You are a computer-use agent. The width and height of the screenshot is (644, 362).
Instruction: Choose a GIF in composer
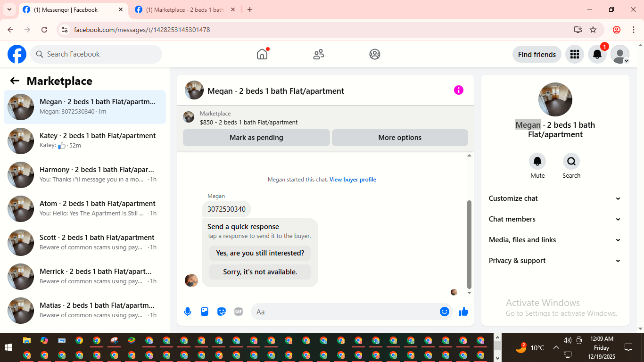[x=239, y=312]
